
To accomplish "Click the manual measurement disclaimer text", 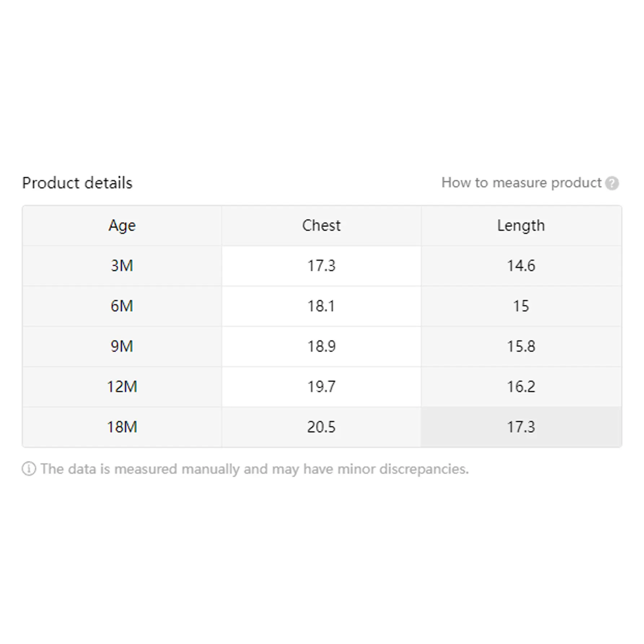I will [254, 469].
